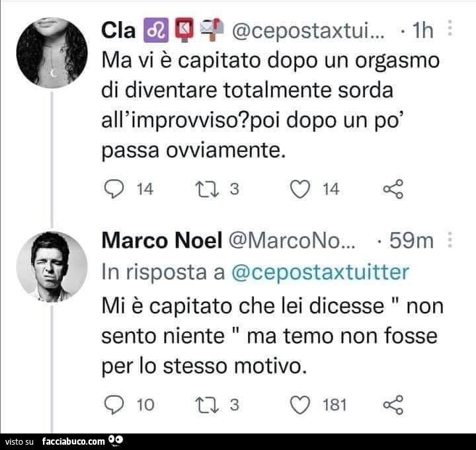The height and width of the screenshot is (450, 476).
Task: Click the reply icon on Cla's tweet
Action: pos(113,190)
